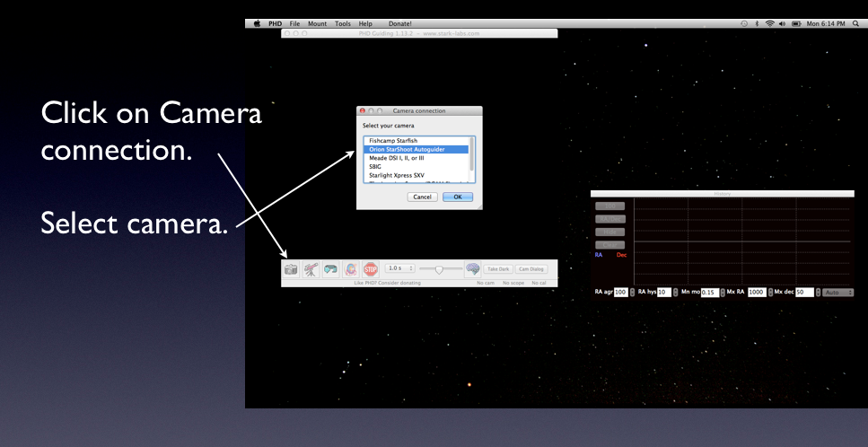Click OK in Camera connection dialog
The height and width of the screenshot is (447, 868).
[458, 197]
